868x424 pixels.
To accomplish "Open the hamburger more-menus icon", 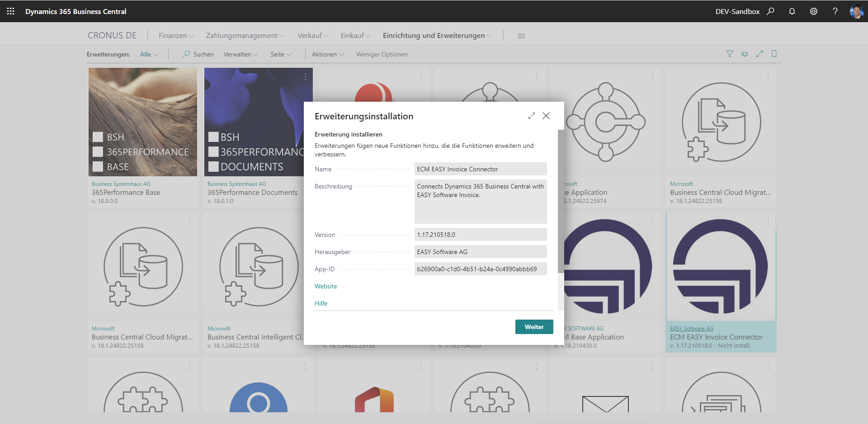I will (521, 36).
